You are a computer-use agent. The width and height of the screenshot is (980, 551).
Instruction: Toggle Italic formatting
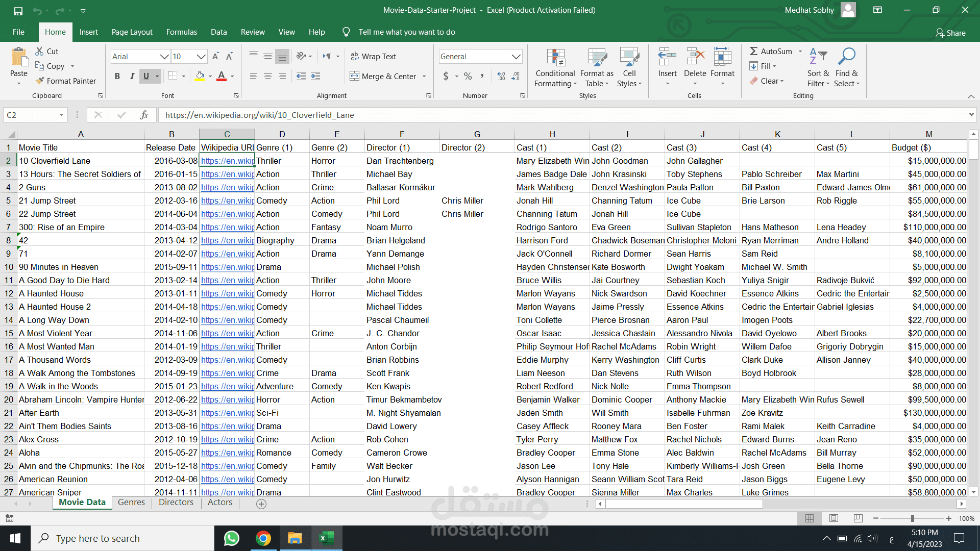click(x=132, y=76)
